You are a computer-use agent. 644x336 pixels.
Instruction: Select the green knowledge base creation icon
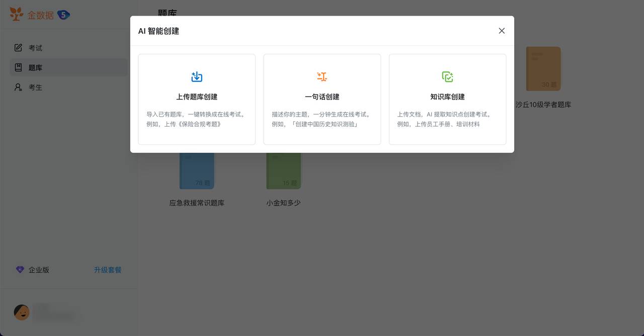(x=447, y=76)
